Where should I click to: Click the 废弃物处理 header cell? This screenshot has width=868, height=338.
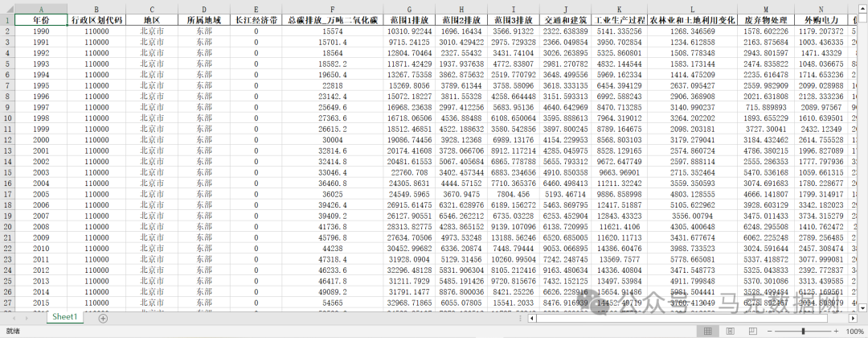(766, 20)
